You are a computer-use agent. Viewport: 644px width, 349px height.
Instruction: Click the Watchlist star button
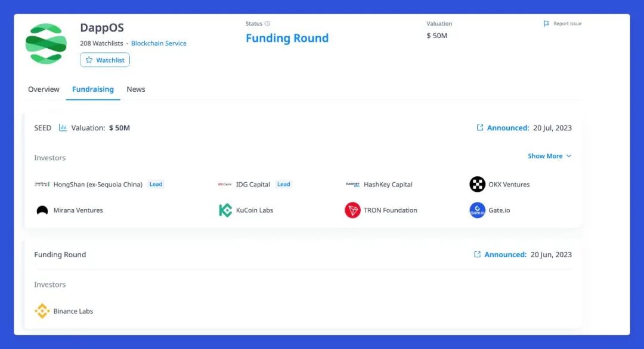[105, 60]
